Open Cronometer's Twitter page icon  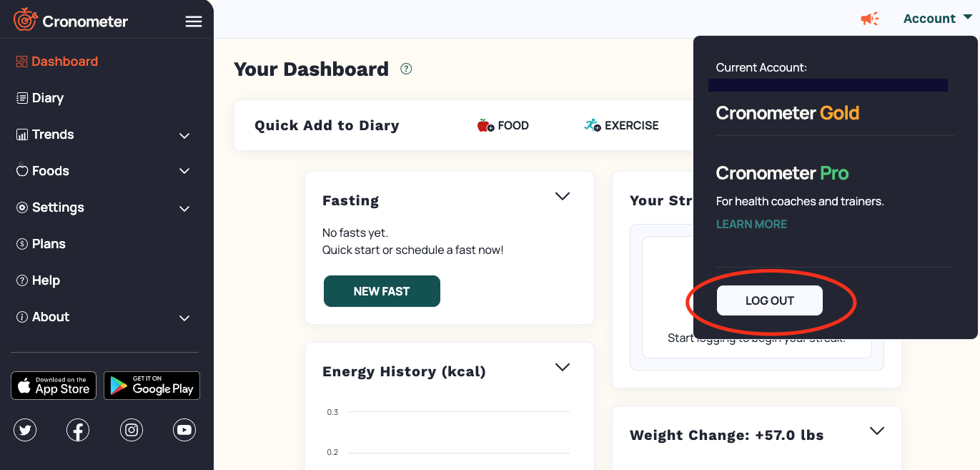tap(25, 430)
